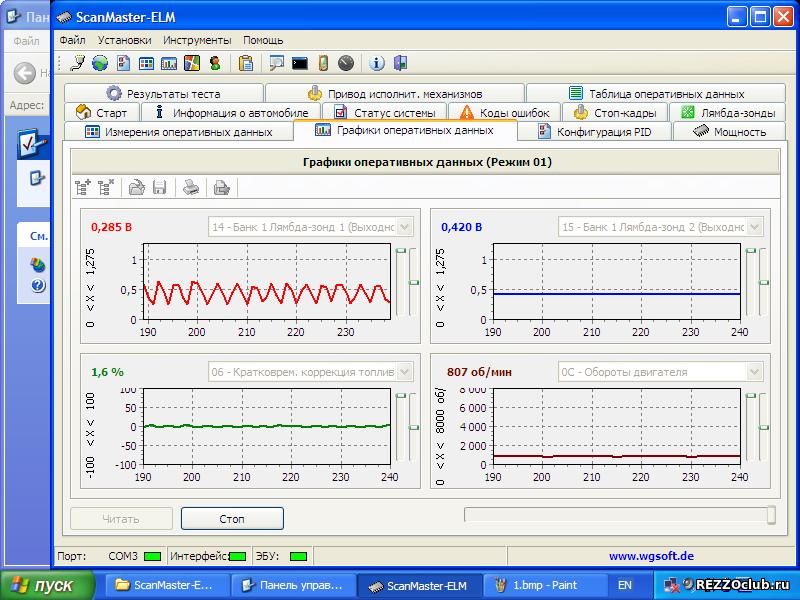Click the lower scale slider of the fuel correction graph
This screenshot has width=800, height=600.
tap(414, 427)
